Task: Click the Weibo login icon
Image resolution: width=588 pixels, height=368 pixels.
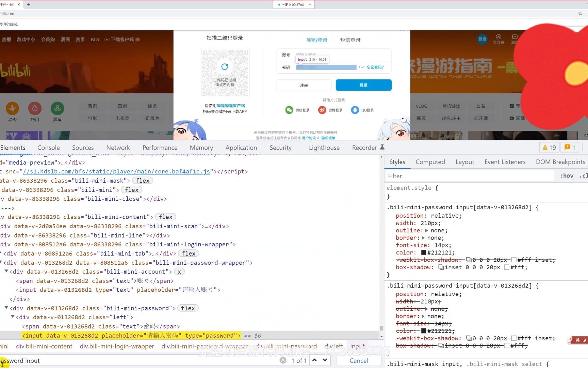Action: click(x=322, y=110)
